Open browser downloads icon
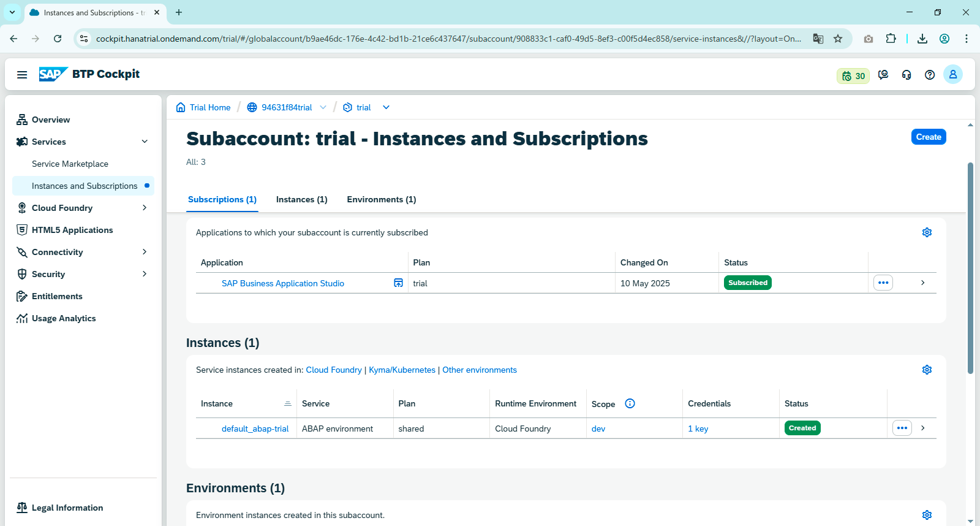The image size is (980, 526). 922,39
